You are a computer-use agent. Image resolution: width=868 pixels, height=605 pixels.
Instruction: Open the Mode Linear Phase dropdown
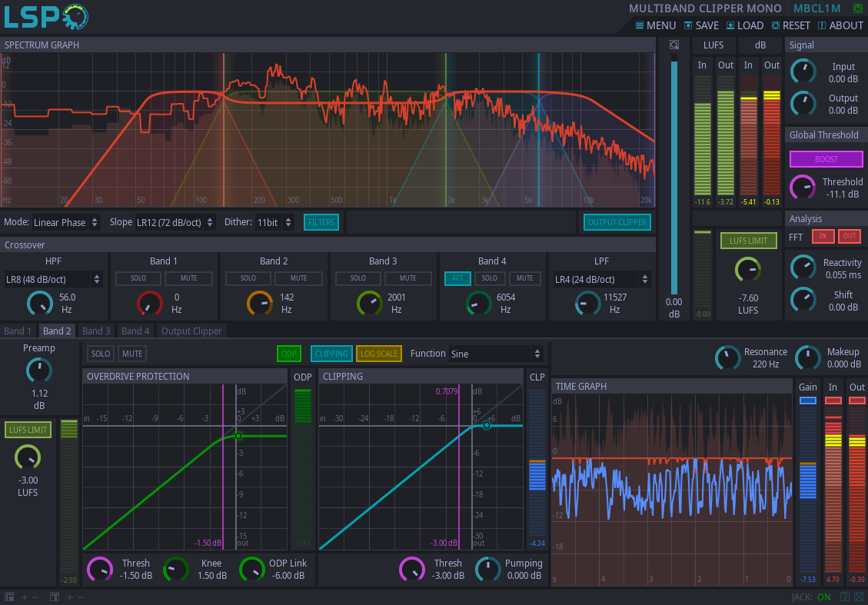[x=66, y=222]
